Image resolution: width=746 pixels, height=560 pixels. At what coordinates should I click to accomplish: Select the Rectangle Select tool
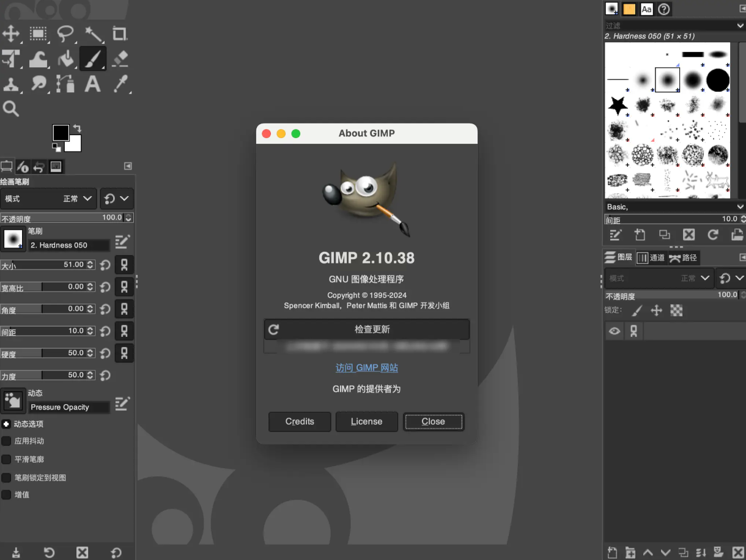tap(39, 33)
